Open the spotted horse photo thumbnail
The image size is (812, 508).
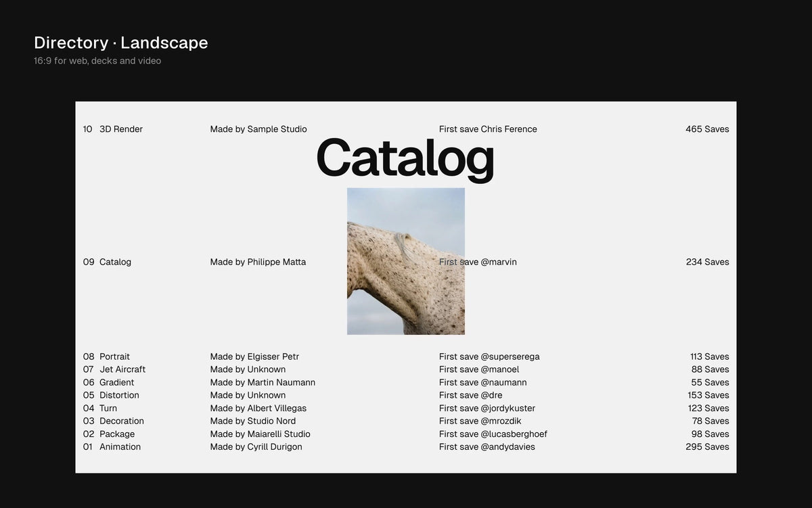[x=406, y=261]
